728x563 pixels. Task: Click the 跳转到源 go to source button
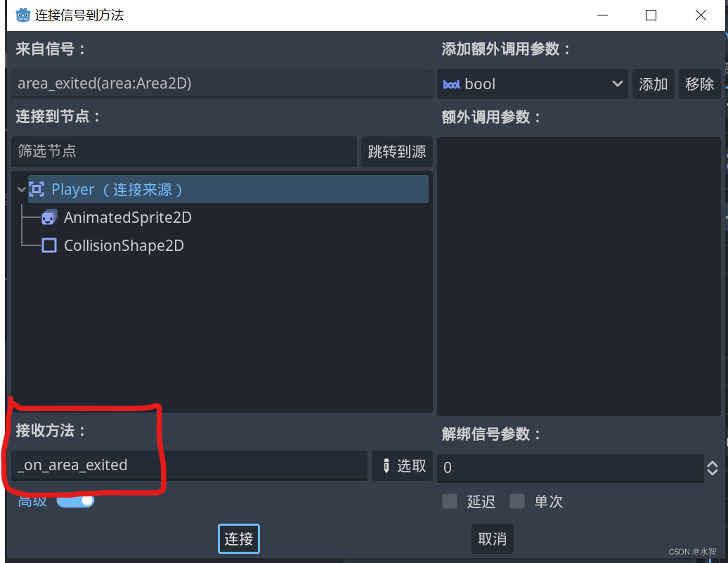click(397, 151)
